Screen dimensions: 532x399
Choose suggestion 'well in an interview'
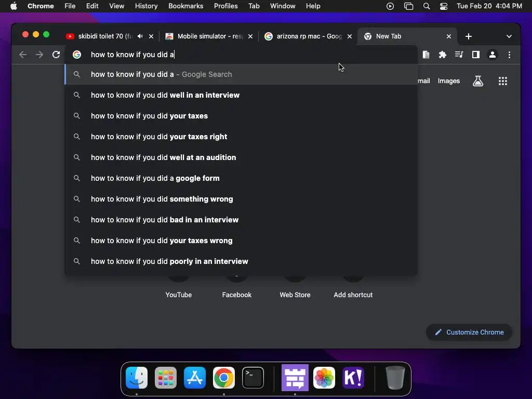tap(241, 95)
